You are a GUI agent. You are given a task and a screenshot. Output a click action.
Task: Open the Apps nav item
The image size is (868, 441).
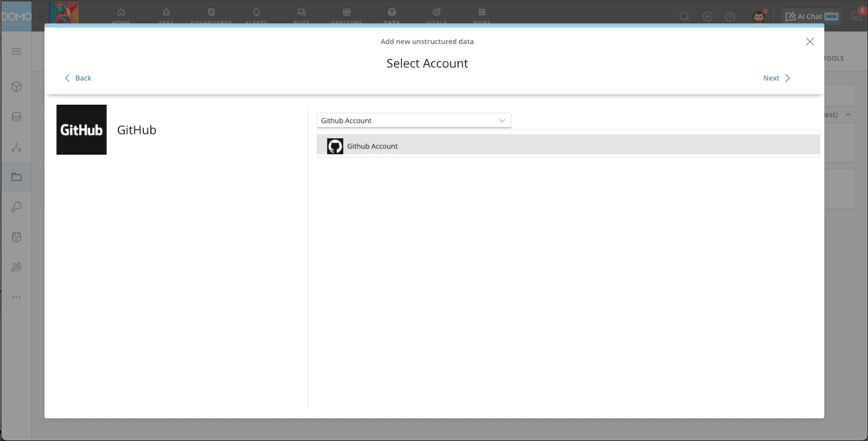click(166, 16)
